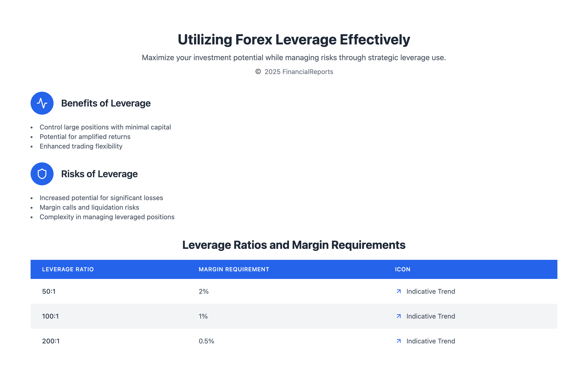Click the Indicative Trend label in 50:1 row

pos(430,291)
